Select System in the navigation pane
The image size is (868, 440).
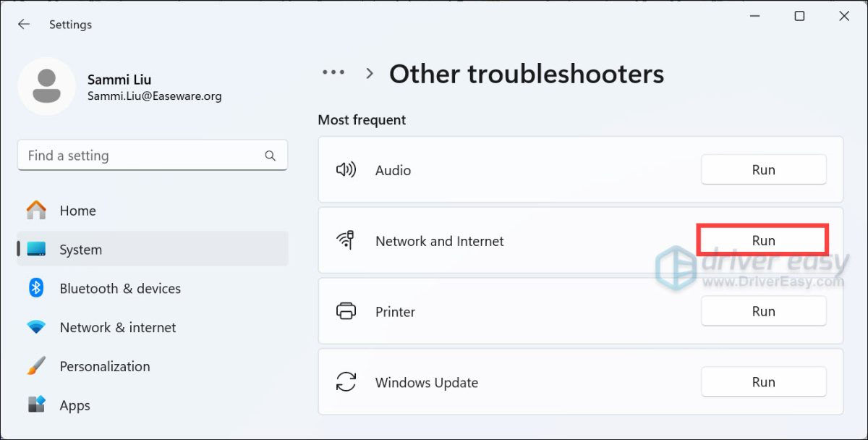point(80,249)
